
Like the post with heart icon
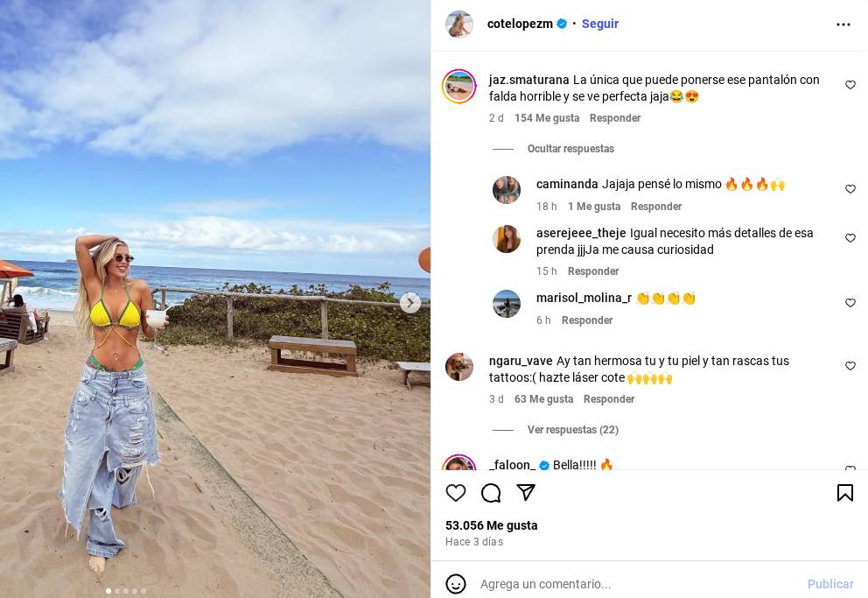[456, 493]
